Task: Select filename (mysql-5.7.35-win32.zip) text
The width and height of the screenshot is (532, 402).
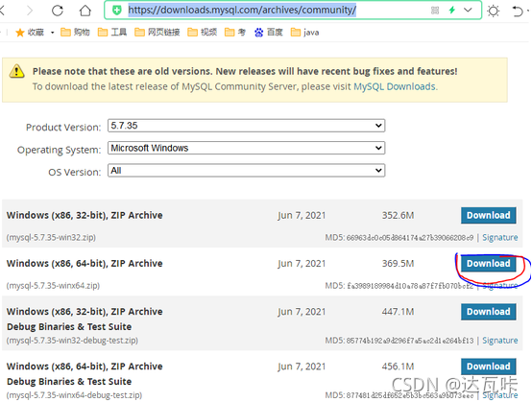Action: [51, 237]
